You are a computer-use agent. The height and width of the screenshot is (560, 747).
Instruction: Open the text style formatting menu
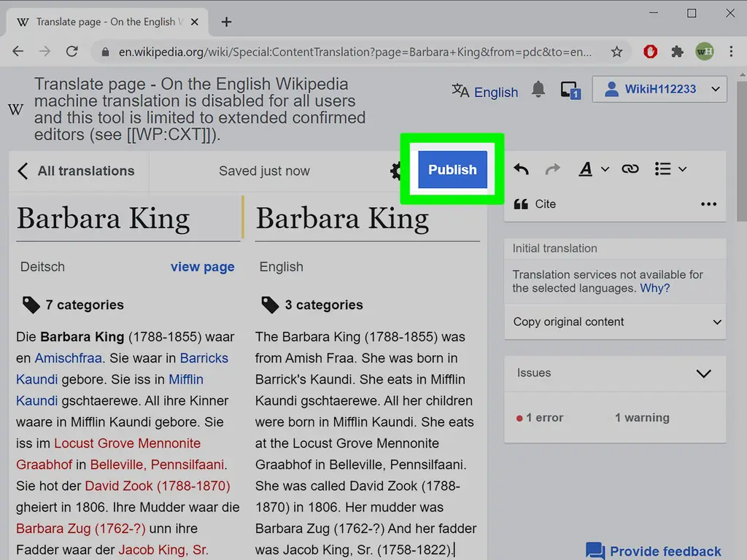click(x=594, y=169)
